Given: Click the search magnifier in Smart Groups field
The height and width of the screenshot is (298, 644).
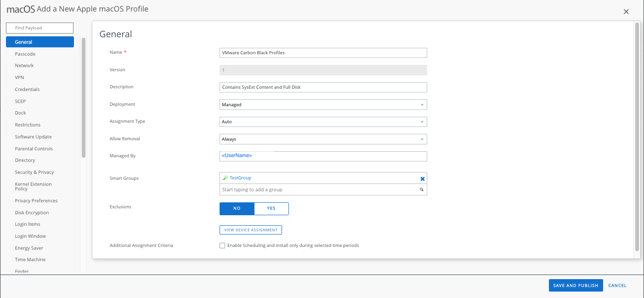Looking at the screenshot, I should tap(421, 189).
